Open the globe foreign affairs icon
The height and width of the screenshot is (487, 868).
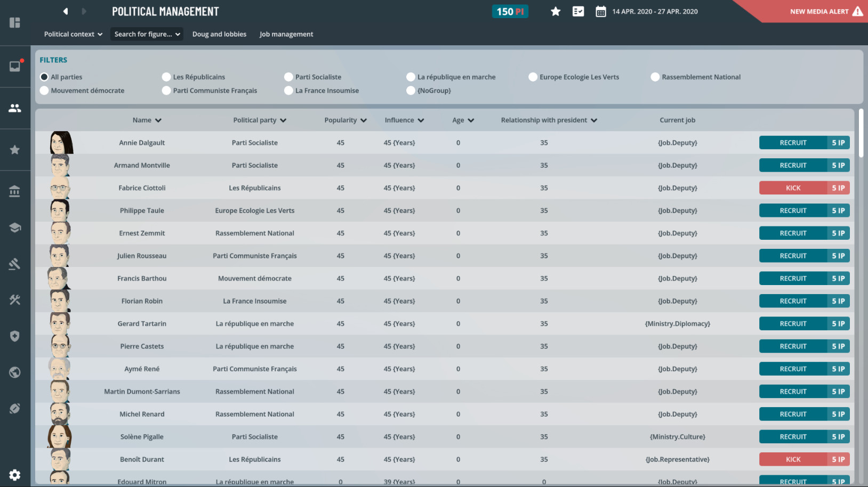tap(15, 372)
